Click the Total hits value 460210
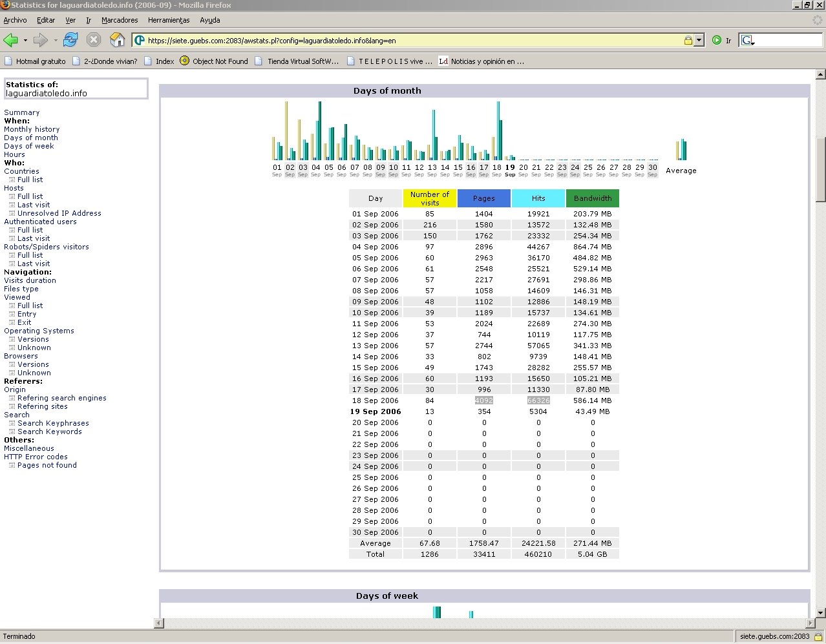Screen dimensions: 826x644 tap(538, 554)
